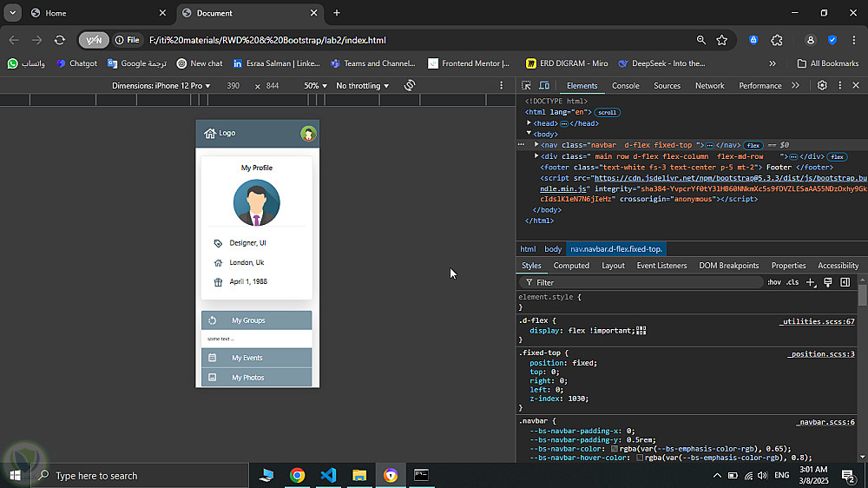868x488 pixels.
Task: Toggle the .cls element classes pane
Action: point(792,282)
